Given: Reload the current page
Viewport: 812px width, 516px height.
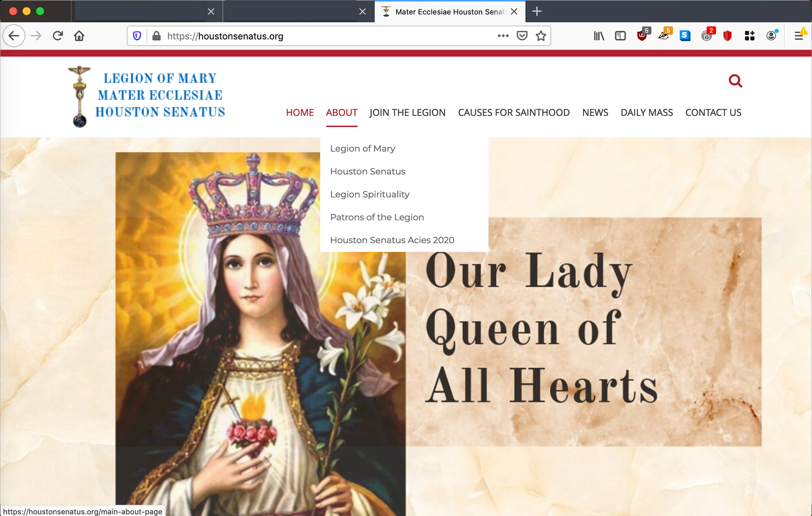Looking at the screenshot, I should [58, 36].
